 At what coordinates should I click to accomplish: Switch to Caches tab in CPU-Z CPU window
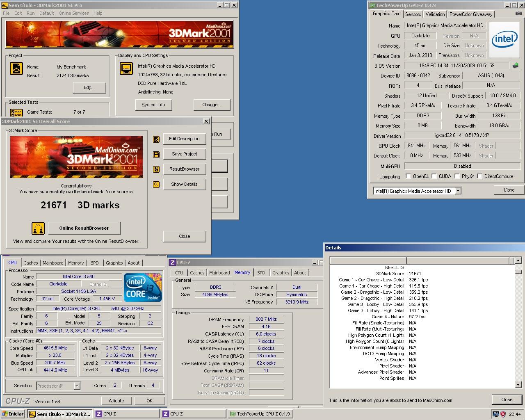[x=31, y=263]
